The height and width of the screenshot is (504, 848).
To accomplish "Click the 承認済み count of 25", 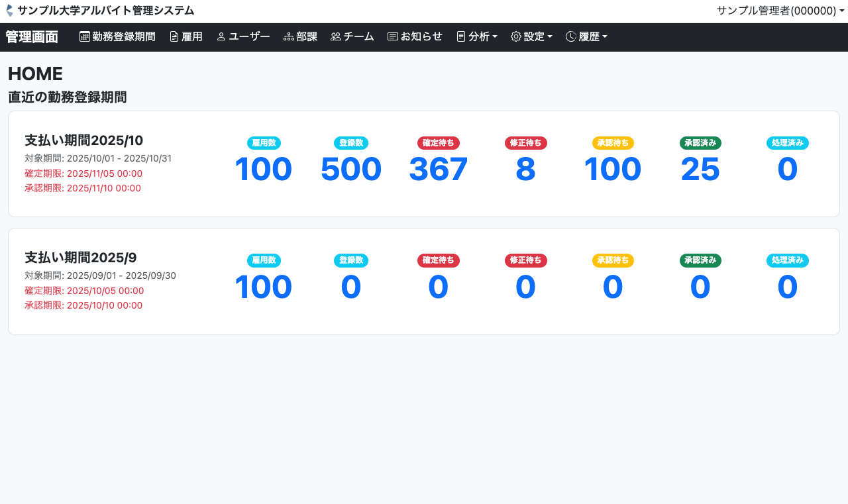I will click(700, 170).
